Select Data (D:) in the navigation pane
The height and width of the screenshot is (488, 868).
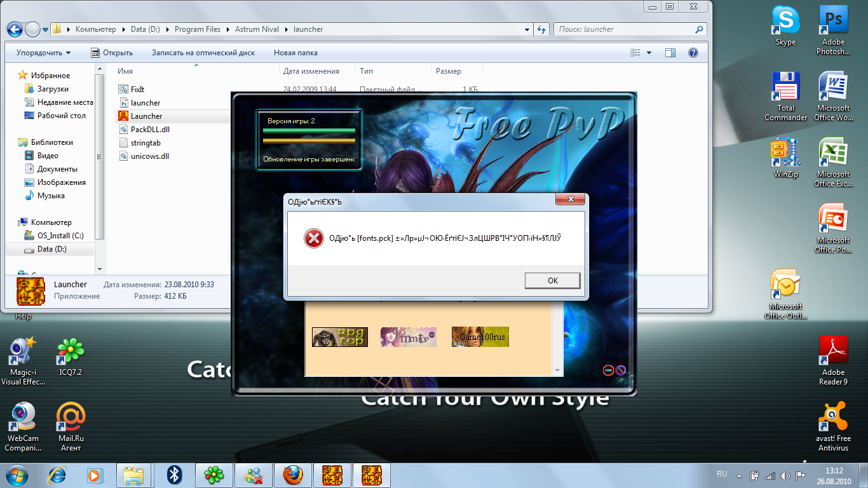(x=50, y=249)
